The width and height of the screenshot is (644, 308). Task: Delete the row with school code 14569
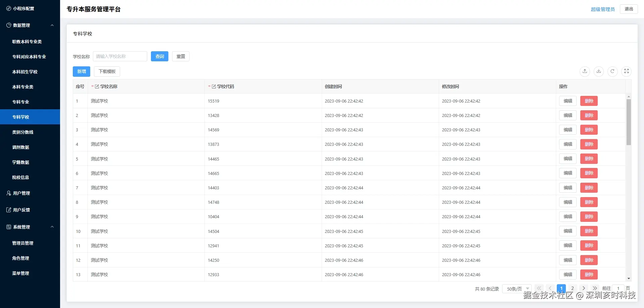click(x=589, y=130)
